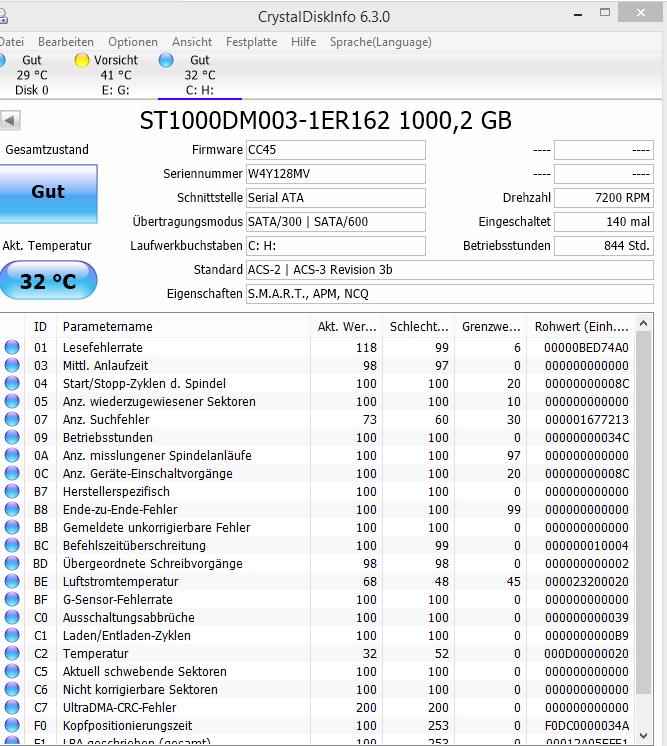Click the Eigenschaften field S.M.A.R.T., APM, NCQ
Image resolution: width=667 pixels, height=746 pixels.
point(450,294)
